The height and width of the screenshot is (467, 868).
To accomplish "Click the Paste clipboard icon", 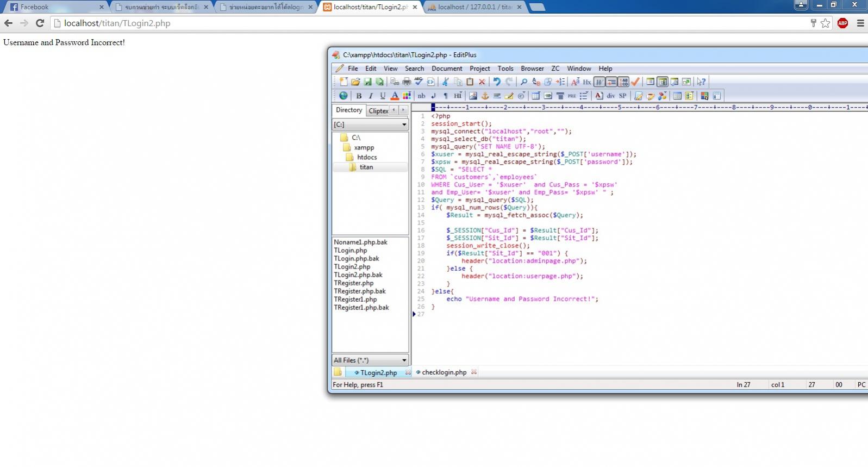I will tap(470, 82).
